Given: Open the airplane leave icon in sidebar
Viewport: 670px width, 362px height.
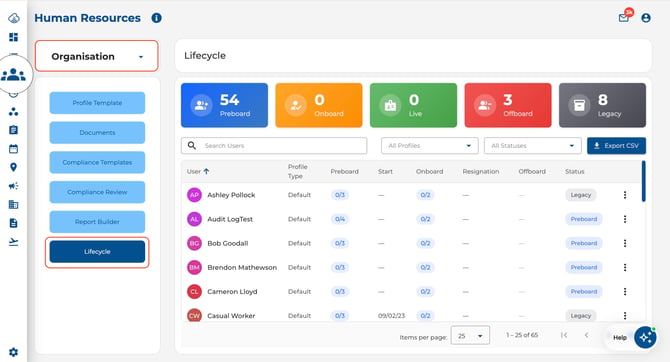Looking at the screenshot, I should [14, 242].
